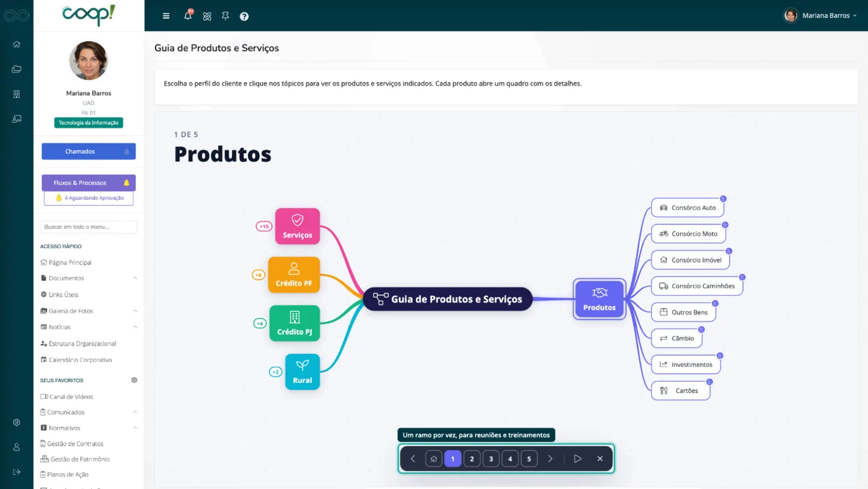
Task: Expand the Galeria de Fotos chevron
Action: (x=135, y=311)
